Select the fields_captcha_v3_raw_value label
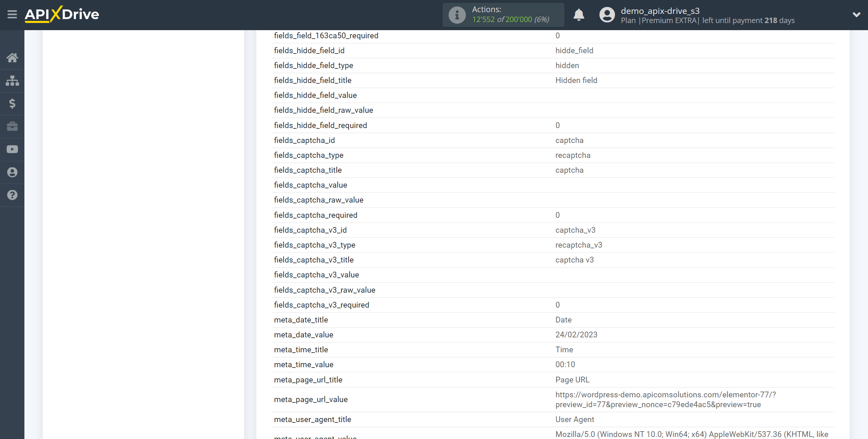Image resolution: width=868 pixels, height=439 pixels. (325, 290)
